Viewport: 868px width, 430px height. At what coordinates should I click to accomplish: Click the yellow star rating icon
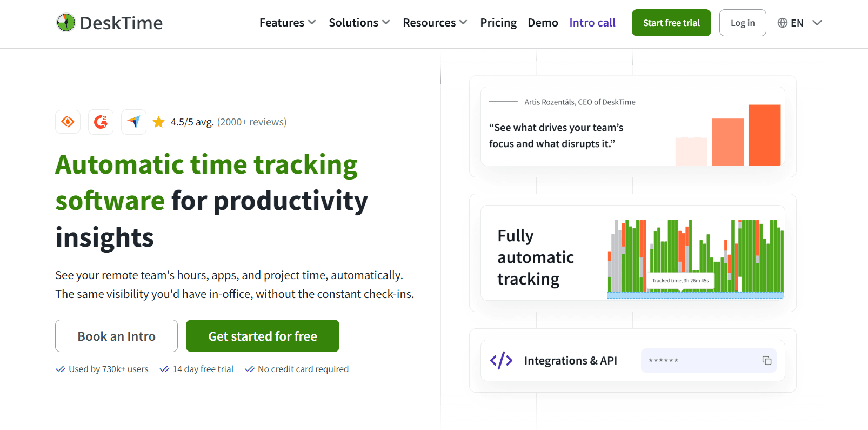pos(158,122)
